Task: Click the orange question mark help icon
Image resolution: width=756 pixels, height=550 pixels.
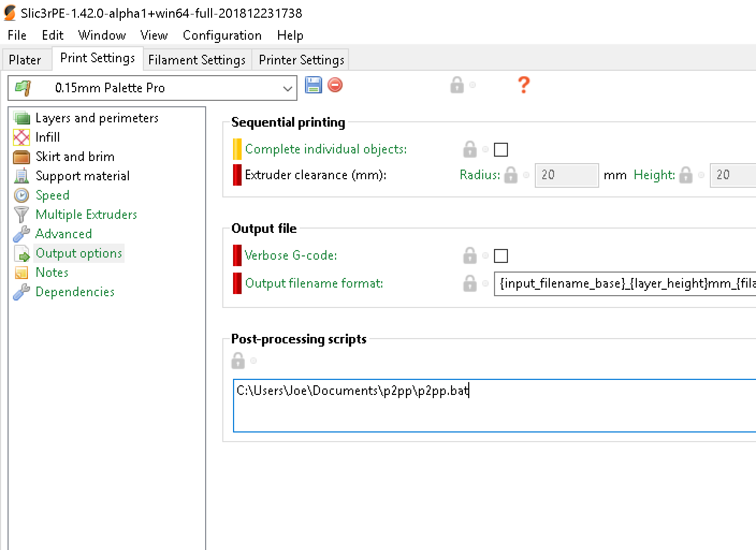Action: 524,85
